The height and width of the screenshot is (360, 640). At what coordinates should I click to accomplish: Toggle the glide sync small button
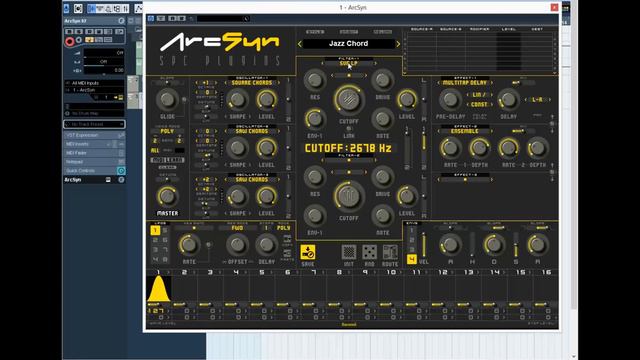184,100
